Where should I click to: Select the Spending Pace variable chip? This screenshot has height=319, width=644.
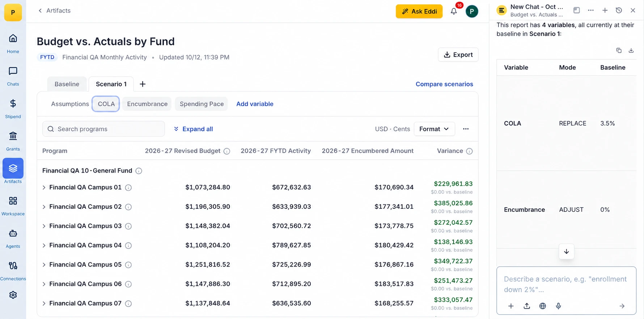(x=202, y=104)
